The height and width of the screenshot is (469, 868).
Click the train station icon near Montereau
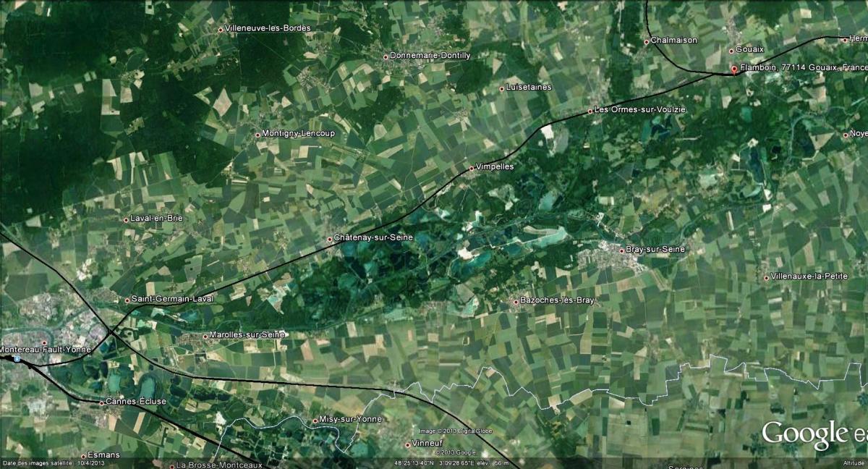17,358
